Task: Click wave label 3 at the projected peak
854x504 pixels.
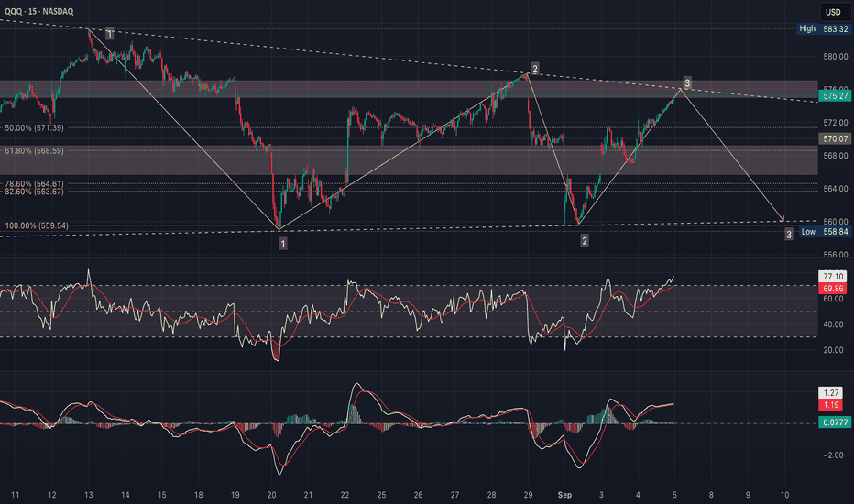Action: [687, 82]
